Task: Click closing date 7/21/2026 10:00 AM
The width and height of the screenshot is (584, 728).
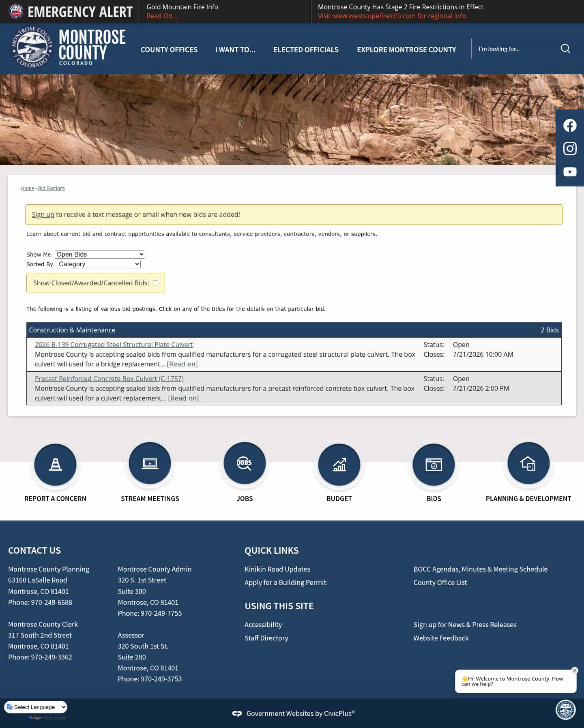Action: coord(483,354)
